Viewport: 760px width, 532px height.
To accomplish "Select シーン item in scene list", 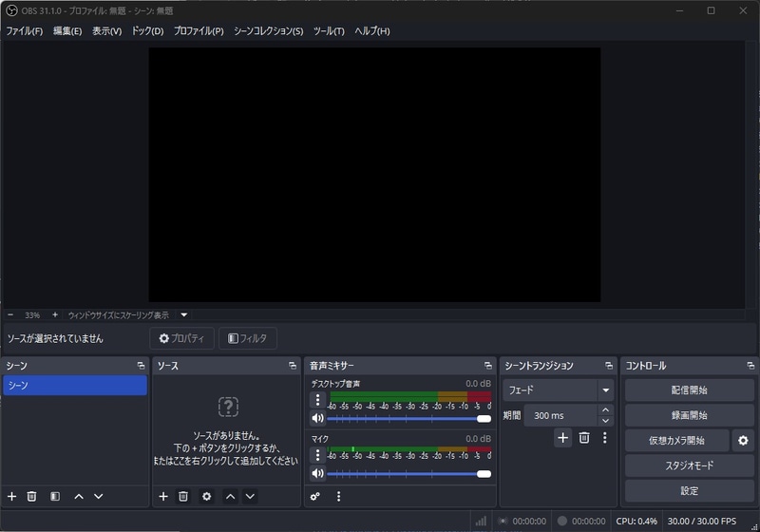I will (x=75, y=386).
